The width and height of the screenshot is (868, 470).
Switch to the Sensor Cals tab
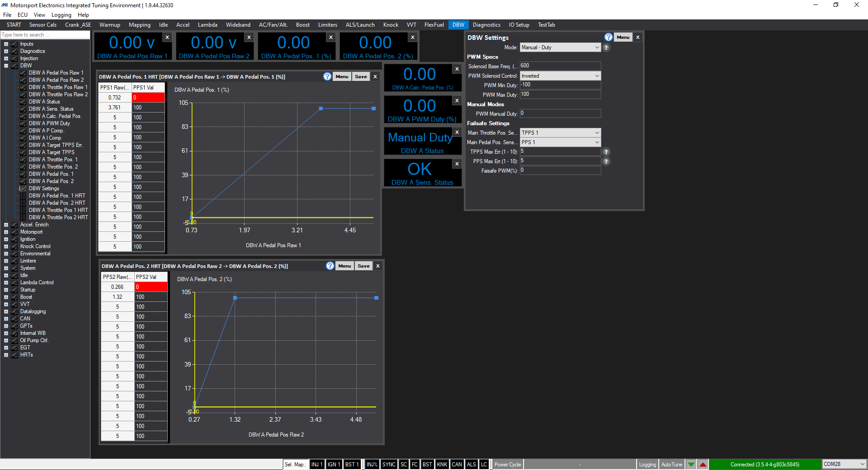pos(43,25)
